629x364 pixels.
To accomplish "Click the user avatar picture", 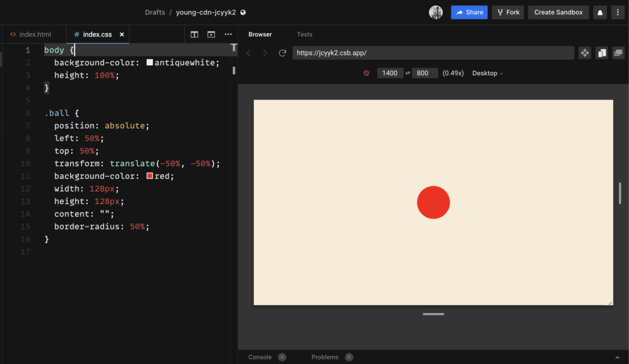I will [x=436, y=12].
